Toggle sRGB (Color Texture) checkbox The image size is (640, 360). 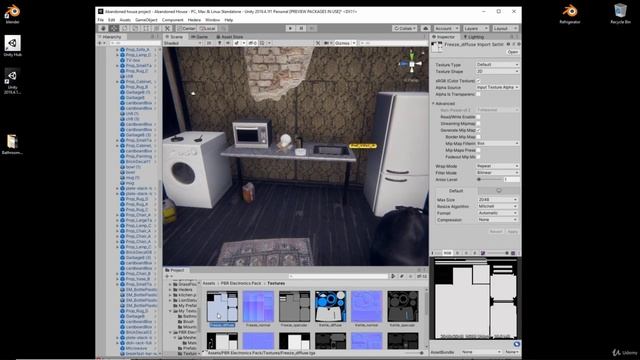[478, 81]
